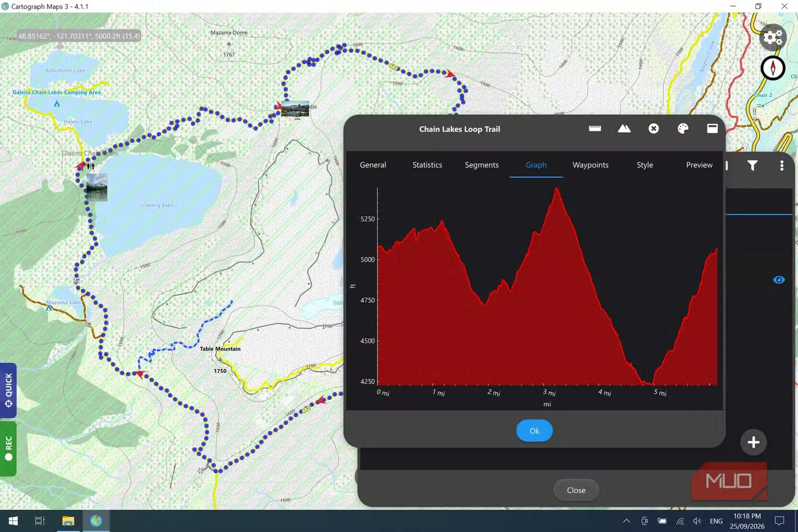Open the three-dot overflow menu
This screenshot has width=798, height=532.
coord(782,166)
